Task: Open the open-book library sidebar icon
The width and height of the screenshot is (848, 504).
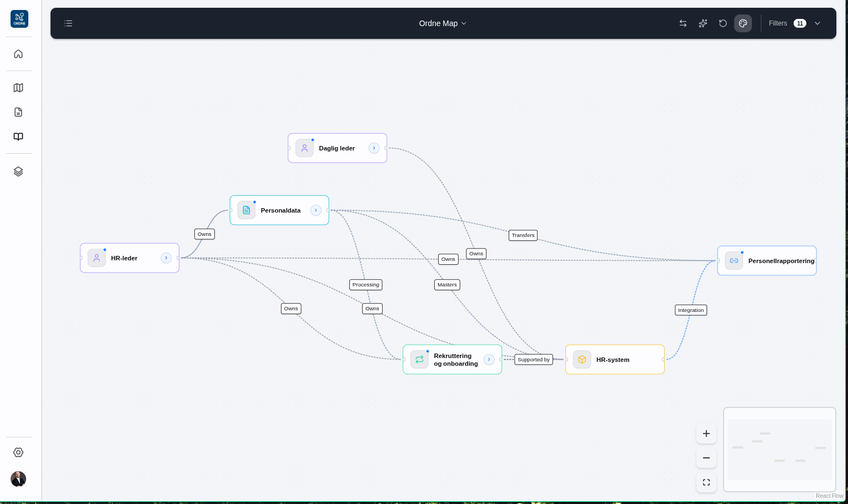Action: click(18, 137)
